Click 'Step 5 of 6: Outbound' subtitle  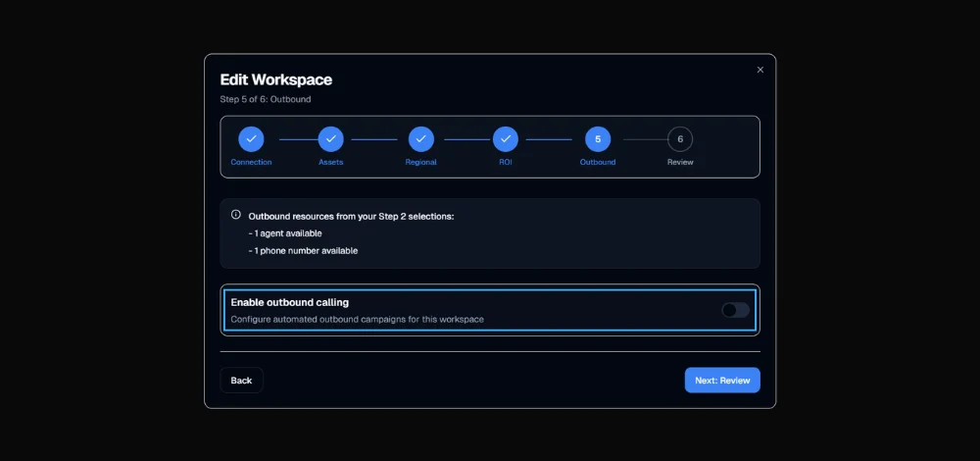pos(265,99)
